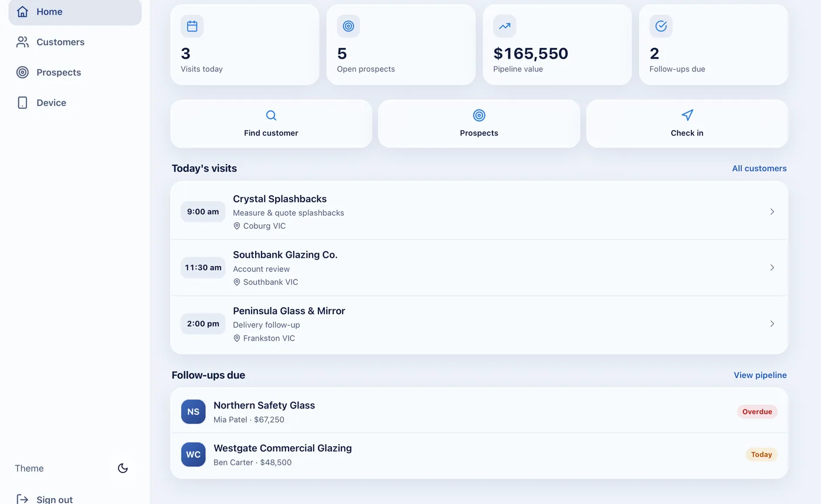821x504 pixels.
Task: Click the trending arrow icon on Pipeline value
Action: click(x=504, y=26)
